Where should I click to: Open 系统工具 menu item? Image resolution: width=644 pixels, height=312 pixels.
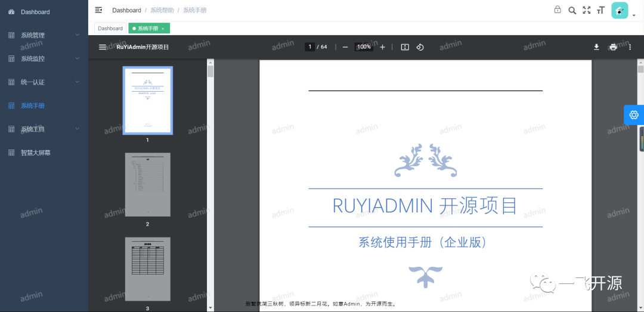(44, 129)
